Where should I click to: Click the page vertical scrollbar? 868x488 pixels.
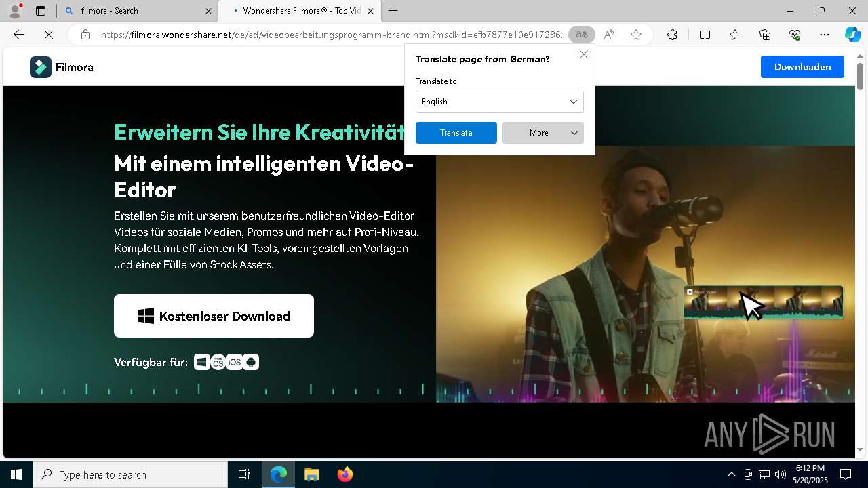point(860,75)
